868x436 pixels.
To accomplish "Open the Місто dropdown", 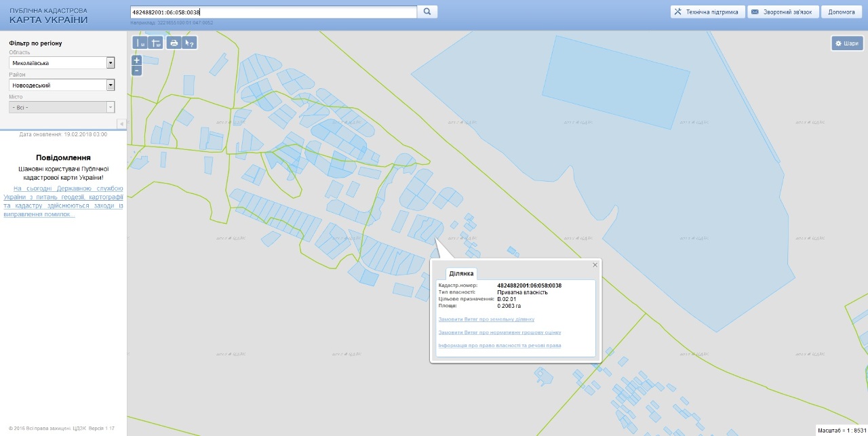I will pos(110,107).
